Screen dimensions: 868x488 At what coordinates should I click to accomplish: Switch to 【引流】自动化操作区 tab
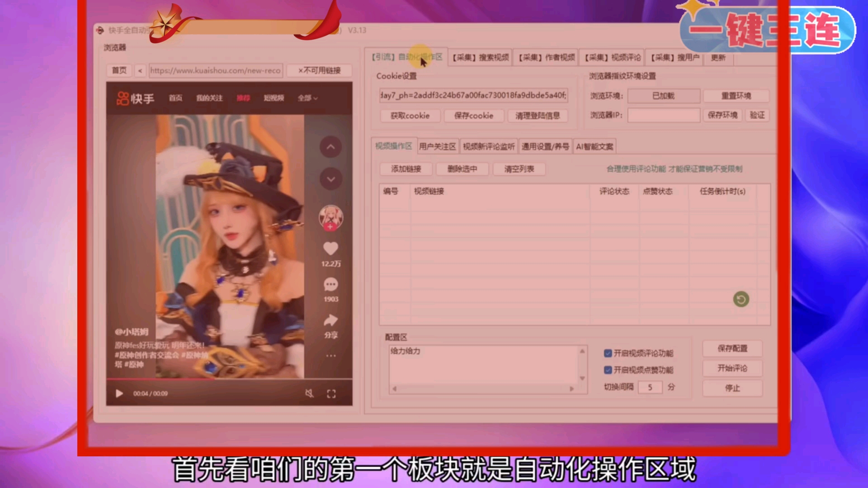[406, 57]
